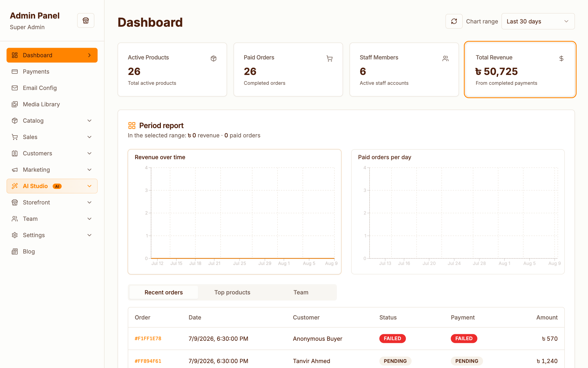Open Payments in the sidebar
588x368 pixels.
(52, 71)
